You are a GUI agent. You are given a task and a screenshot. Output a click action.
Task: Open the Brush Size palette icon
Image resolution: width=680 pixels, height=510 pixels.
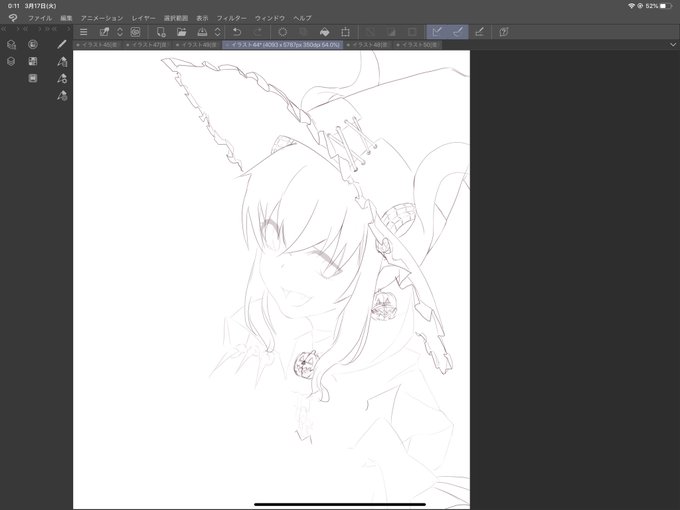point(62,95)
